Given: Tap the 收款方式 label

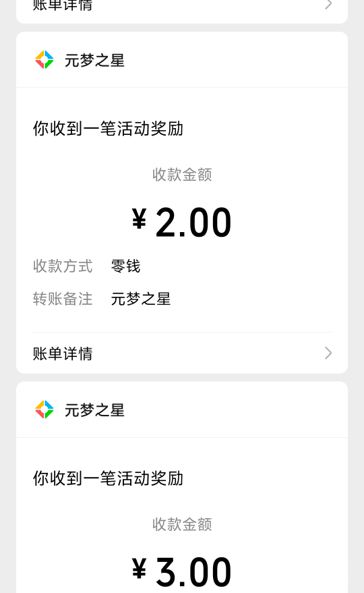Looking at the screenshot, I should click(x=63, y=266).
